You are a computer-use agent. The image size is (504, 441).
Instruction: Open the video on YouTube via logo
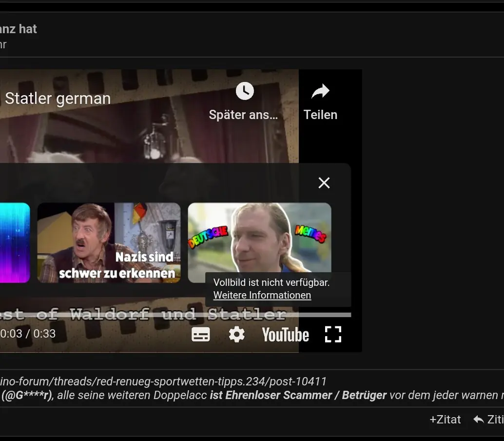point(286,335)
